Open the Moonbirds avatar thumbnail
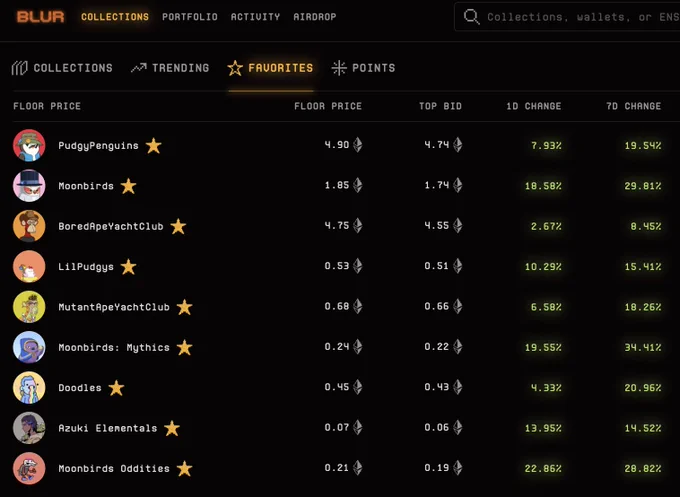This screenshot has height=497, width=680. pos(29,186)
